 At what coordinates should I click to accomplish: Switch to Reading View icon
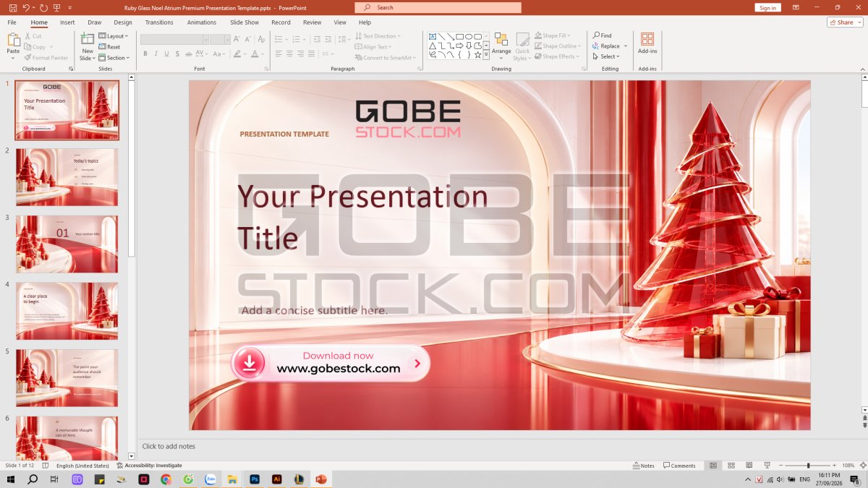(x=749, y=466)
